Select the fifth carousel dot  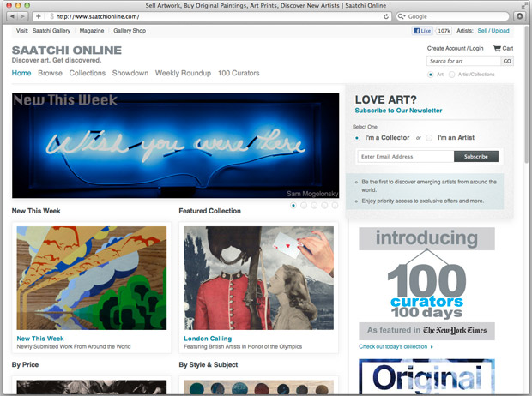point(335,206)
